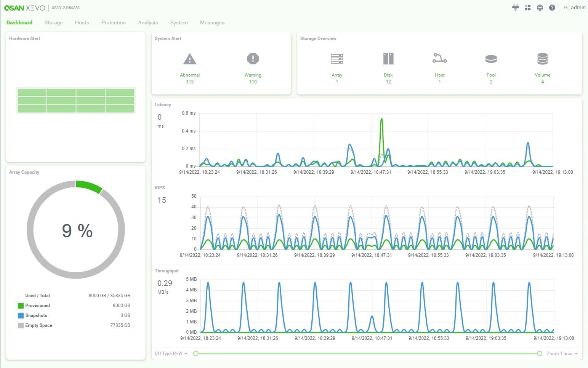Screen dimensions: 588x368
Task: Open the help question mark icon
Action: click(552, 8)
